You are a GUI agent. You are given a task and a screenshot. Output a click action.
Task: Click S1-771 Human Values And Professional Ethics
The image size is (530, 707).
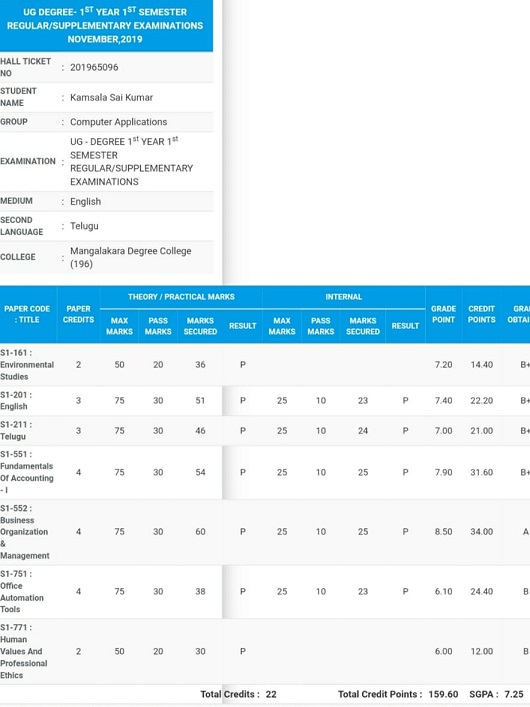pyautogui.click(x=23, y=651)
